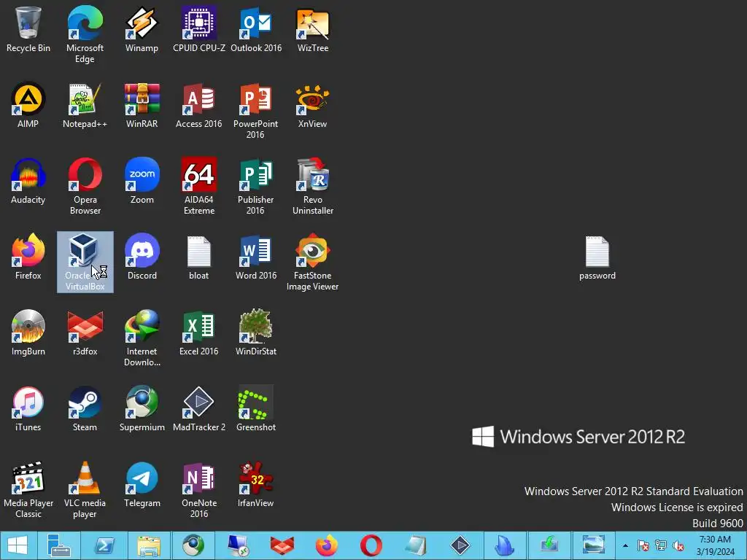The width and height of the screenshot is (747, 560).
Task: Select the Media Player Classic shortcut
Action: [28, 489]
